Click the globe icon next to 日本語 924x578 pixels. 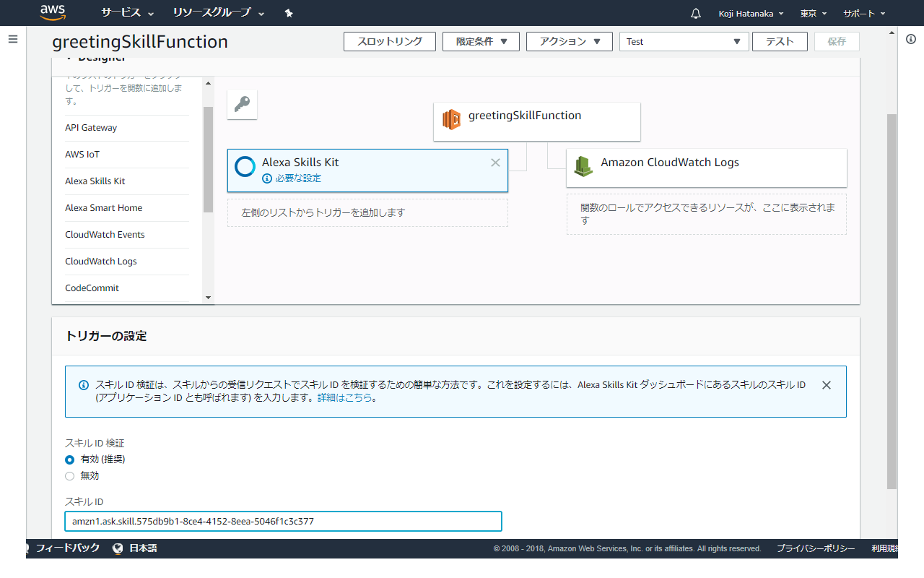pyautogui.click(x=118, y=548)
